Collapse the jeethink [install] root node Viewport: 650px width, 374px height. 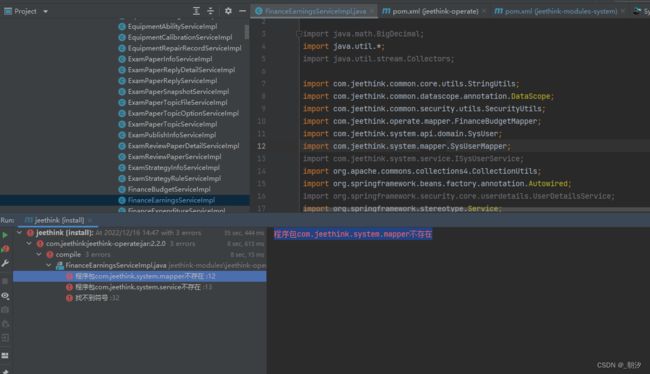[19, 233]
